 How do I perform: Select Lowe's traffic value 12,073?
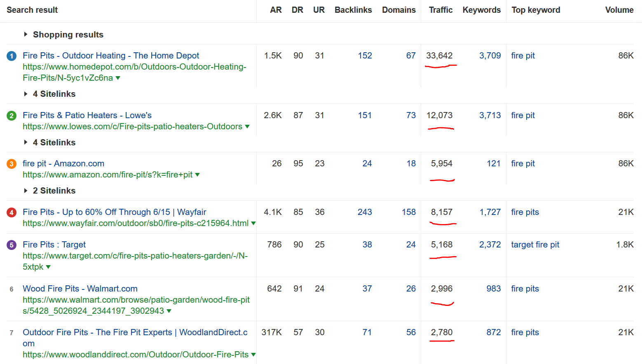(439, 115)
